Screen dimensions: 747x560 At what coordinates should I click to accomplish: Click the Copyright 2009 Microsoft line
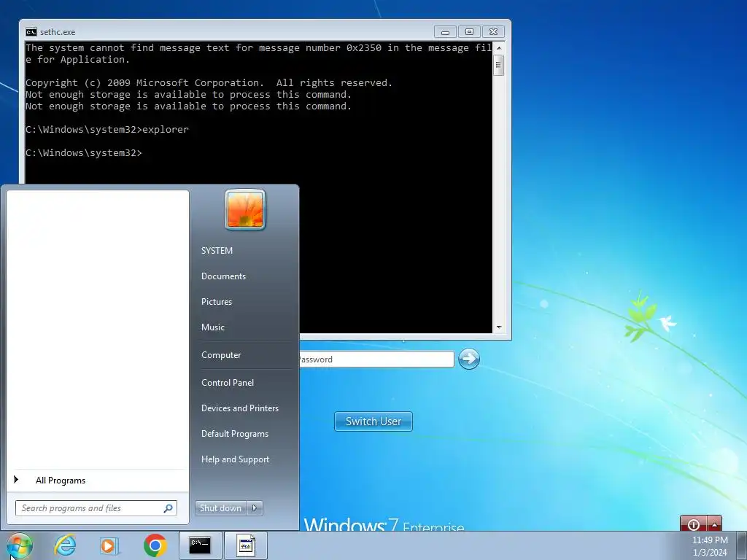(x=209, y=83)
